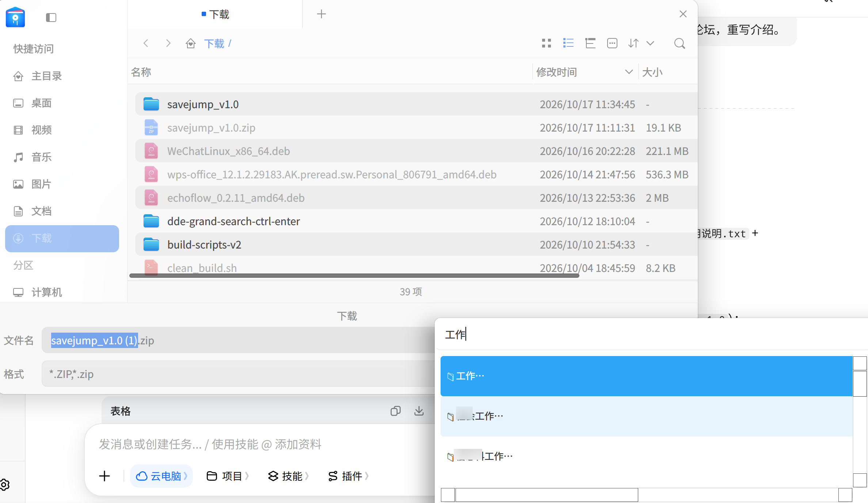Image resolution: width=868 pixels, height=503 pixels.
Task: Click the chat message input box
Action: coord(259,444)
